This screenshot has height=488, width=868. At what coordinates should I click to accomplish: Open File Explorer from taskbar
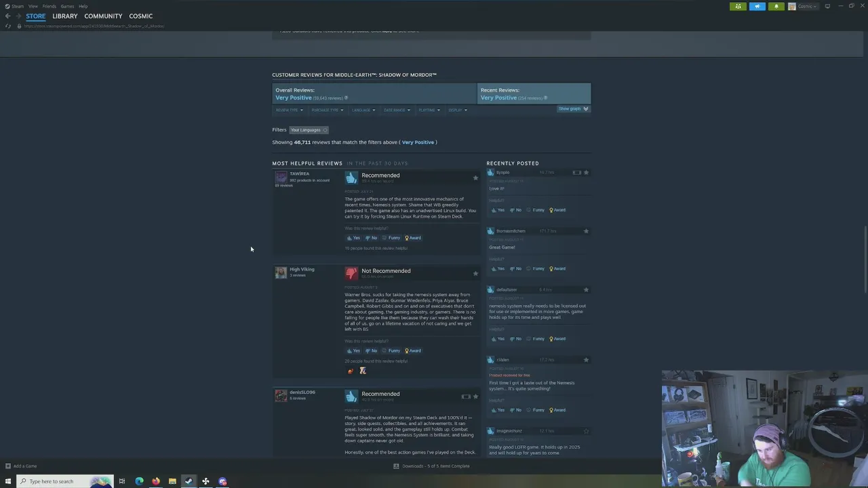pyautogui.click(x=172, y=481)
